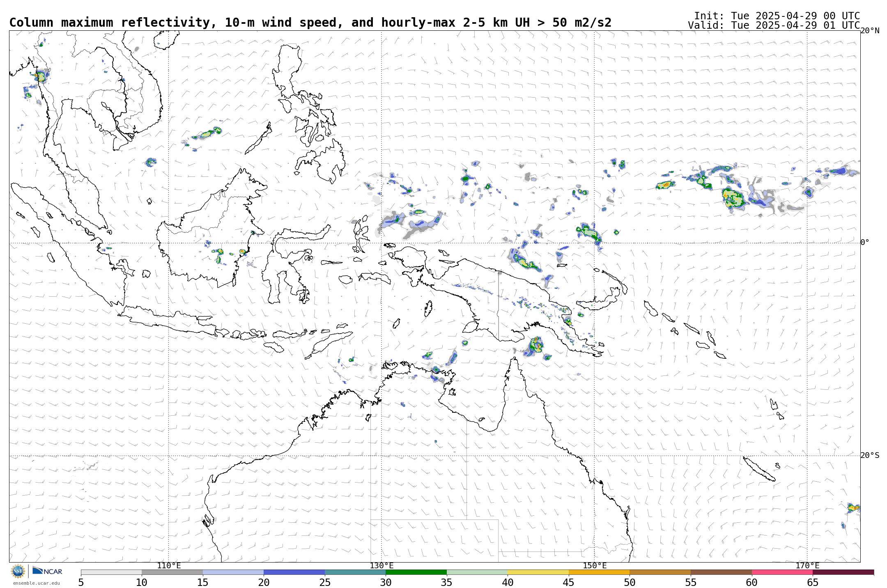Click the Gulf of Carpentaria on the map

coord(472,394)
